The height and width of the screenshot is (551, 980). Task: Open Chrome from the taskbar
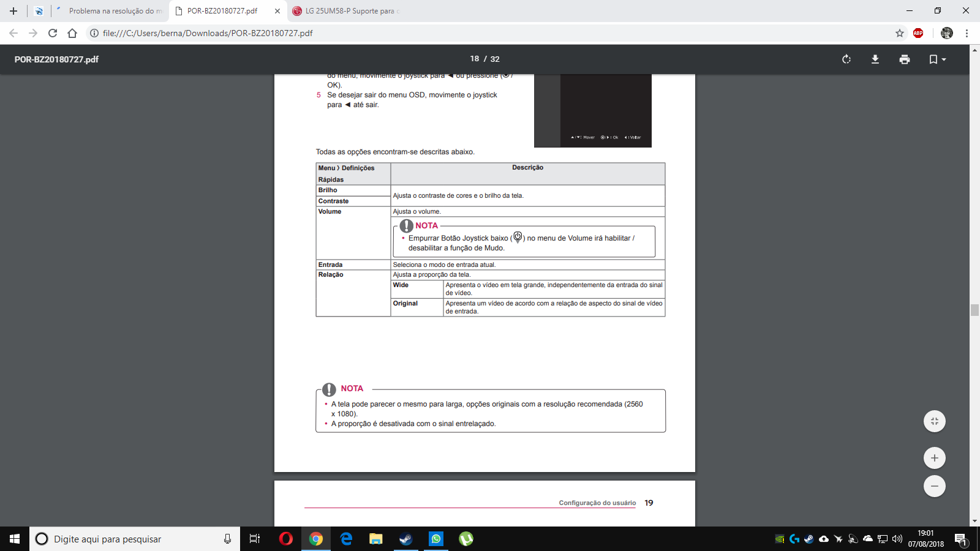point(316,539)
